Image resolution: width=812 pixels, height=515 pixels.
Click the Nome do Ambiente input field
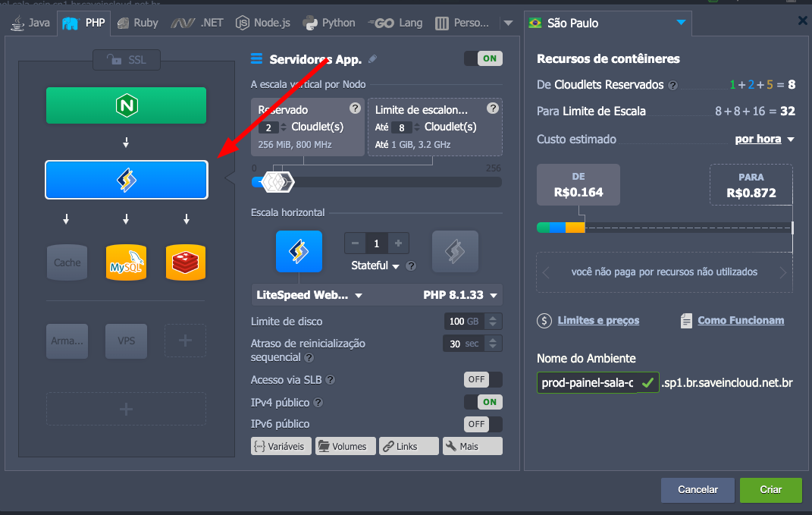[x=588, y=383]
